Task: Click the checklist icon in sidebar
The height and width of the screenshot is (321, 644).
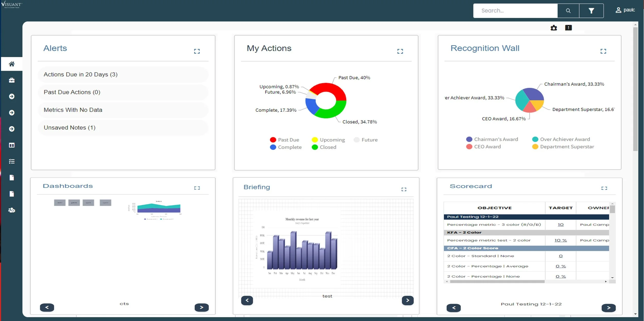Action: click(12, 161)
